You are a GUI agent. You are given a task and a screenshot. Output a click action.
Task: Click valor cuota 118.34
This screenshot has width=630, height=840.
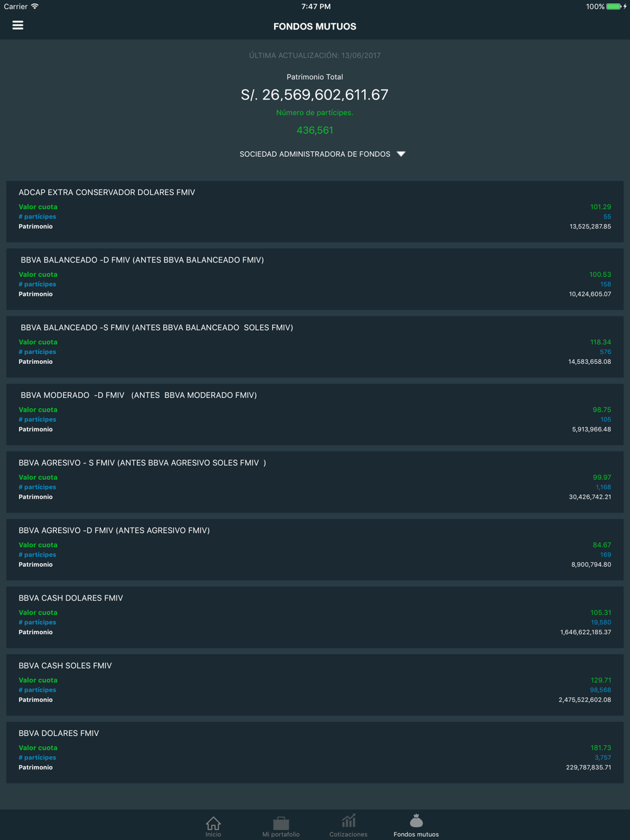(600, 342)
